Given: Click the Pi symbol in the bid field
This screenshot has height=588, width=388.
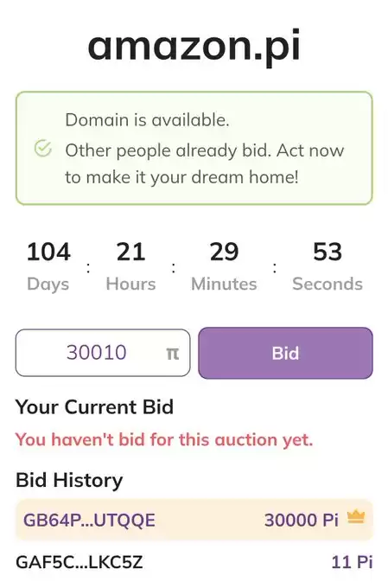Looking at the screenshot, I should click(x=173, y=354).
